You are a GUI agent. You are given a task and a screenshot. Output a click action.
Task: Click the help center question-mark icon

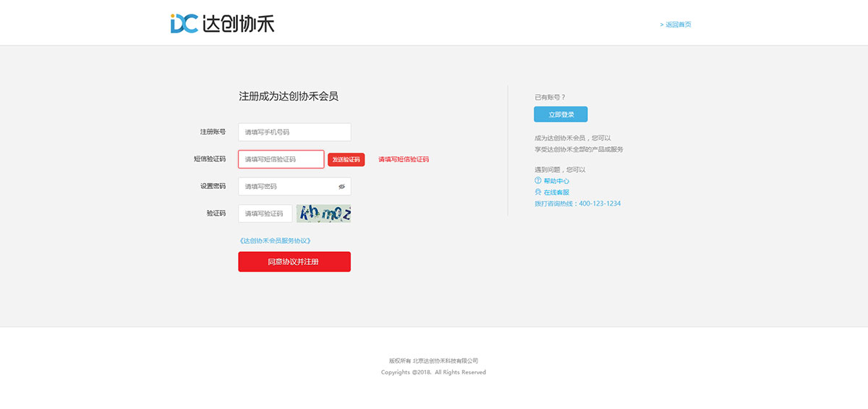point(537,180)
